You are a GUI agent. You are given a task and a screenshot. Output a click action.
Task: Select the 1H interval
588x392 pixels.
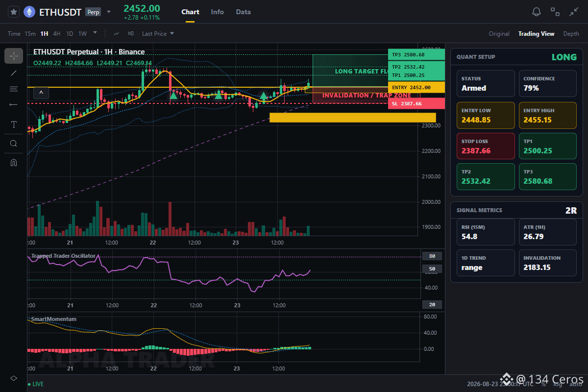coord(44,34)
